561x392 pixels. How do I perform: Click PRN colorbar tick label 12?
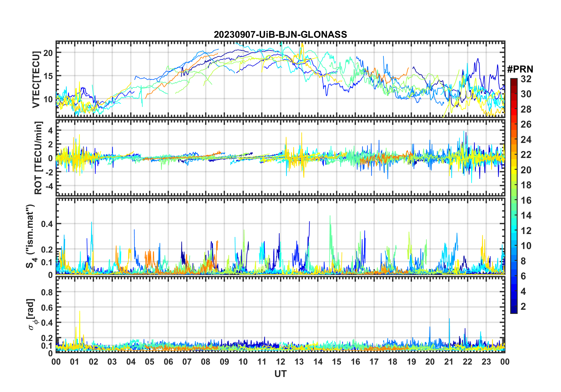[526, 231]
